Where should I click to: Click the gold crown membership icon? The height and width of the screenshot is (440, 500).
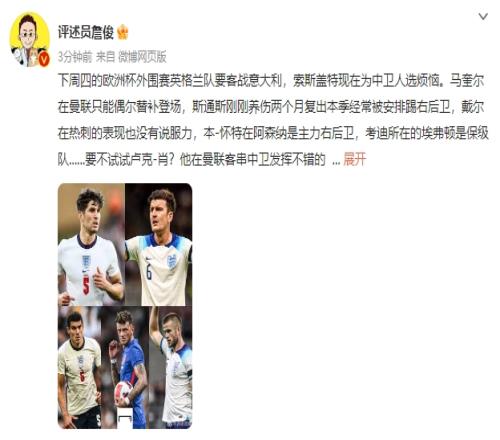click(123, 32)
